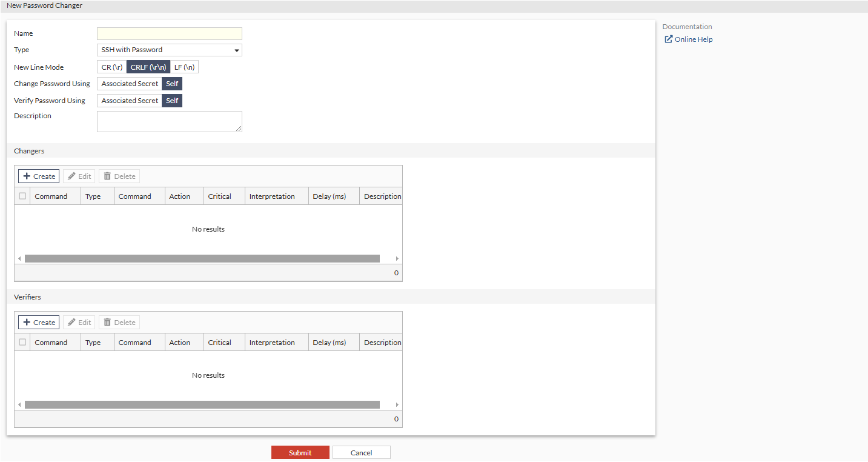Set Change Password Using to Associated Secret
868x462 pixels.
point(129,83)
